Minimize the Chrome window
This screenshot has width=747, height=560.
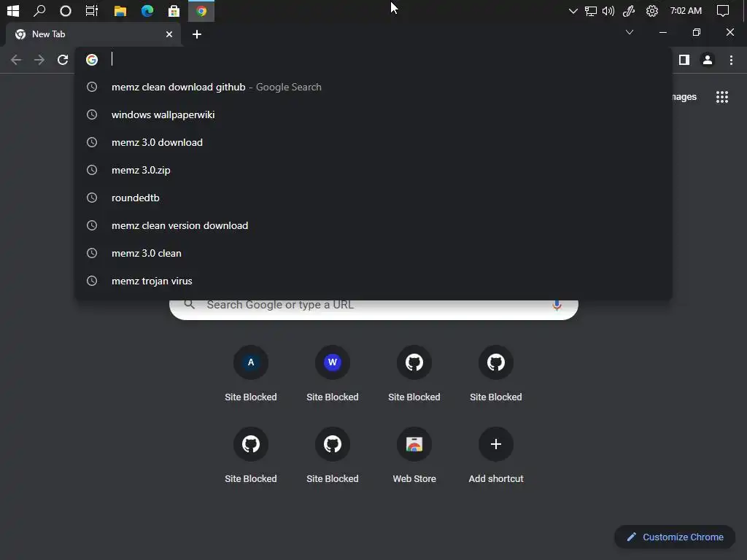pos(662,32)
